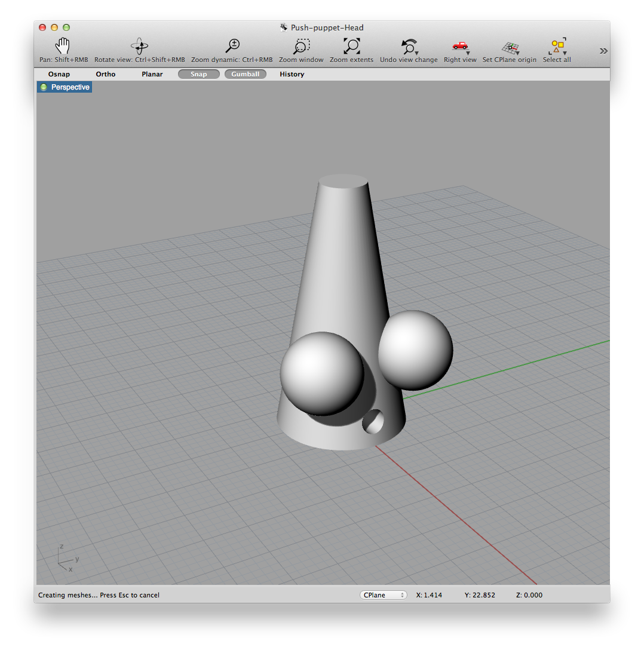The width and height of the screenshot is (644, 650).
Task: Click Set CPlane origin
Action: click(x=509, y=48)
